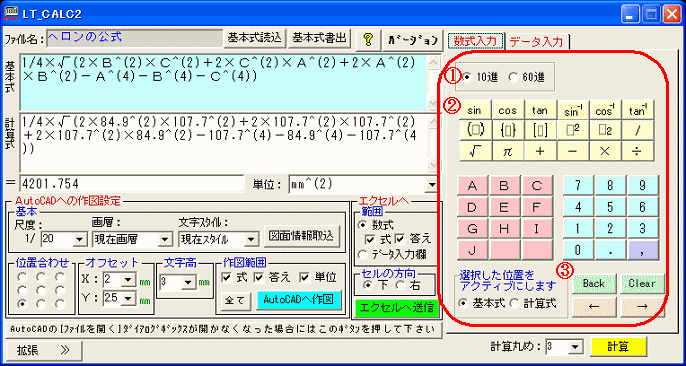Image resolution: width=686 pixels, height=366 pixels.
Task: Click the エクセルへ送信 button
Action: click(396, 308)
